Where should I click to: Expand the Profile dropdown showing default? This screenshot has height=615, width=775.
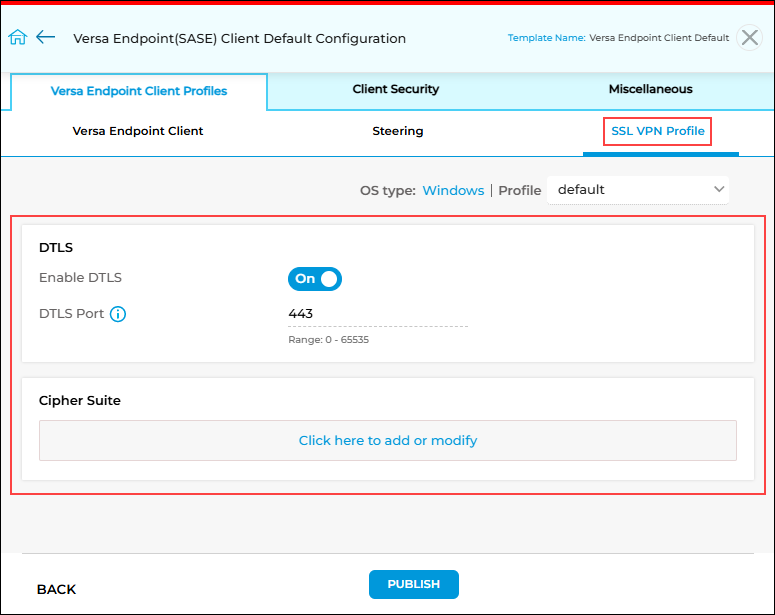click(638, 190)
